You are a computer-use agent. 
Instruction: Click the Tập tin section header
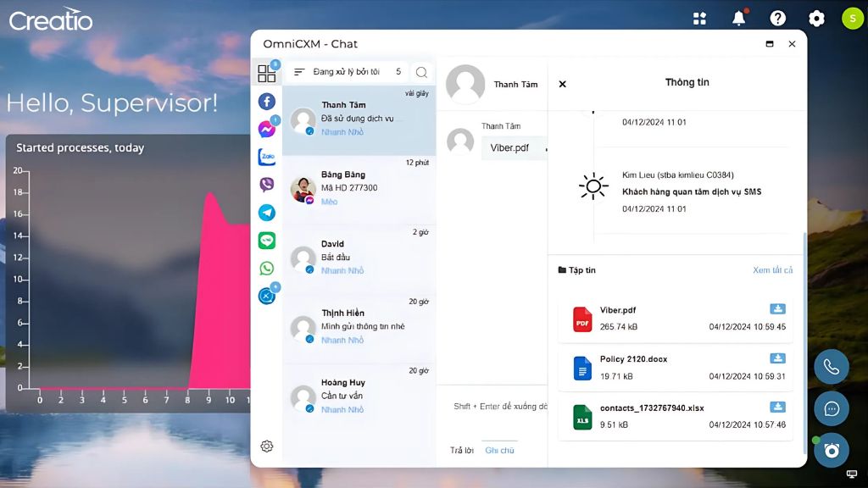tap(576, 270)
